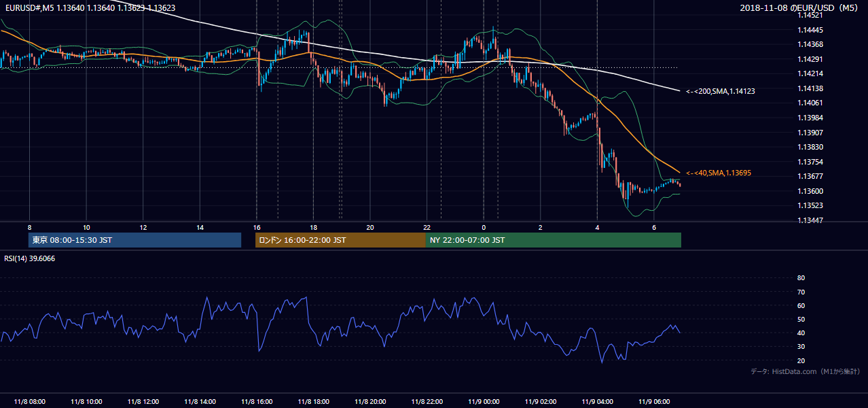Screen dimensions: 868x408
Task: Click RSI scale value 30
Action: coord(801,347)
